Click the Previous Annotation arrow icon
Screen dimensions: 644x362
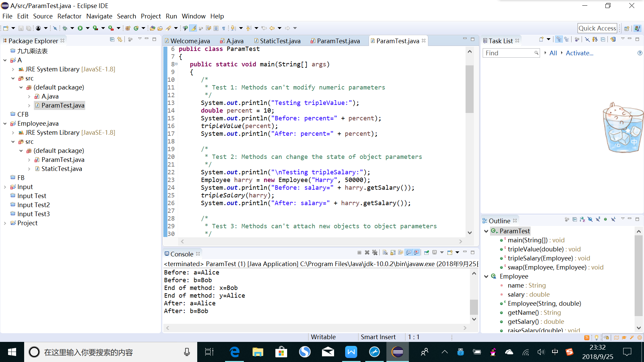(249, 28)
